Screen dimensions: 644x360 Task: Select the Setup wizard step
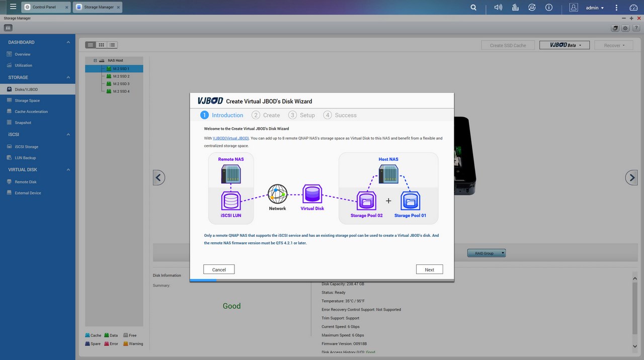[302, 115]
